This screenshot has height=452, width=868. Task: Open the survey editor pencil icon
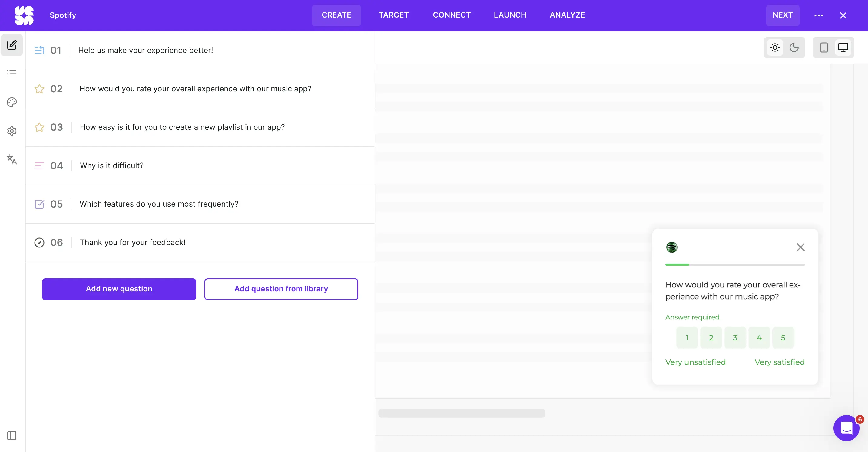click(12, 45)
